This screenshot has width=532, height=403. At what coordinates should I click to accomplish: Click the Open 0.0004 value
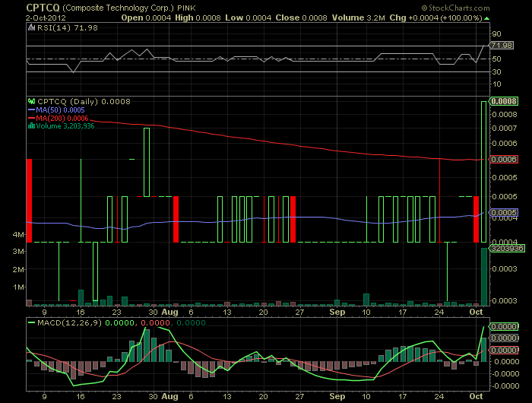click(x=146, y=18)
